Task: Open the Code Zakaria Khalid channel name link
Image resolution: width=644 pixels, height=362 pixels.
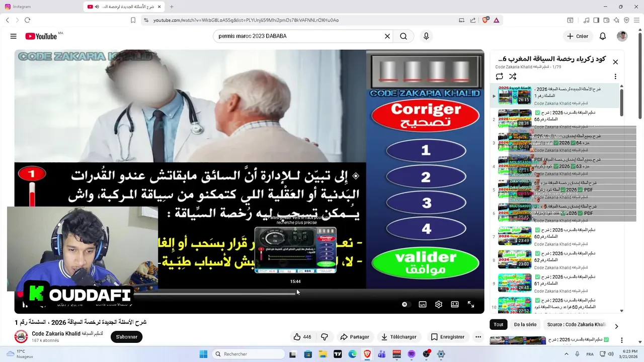Action: [x=56, y=333]
